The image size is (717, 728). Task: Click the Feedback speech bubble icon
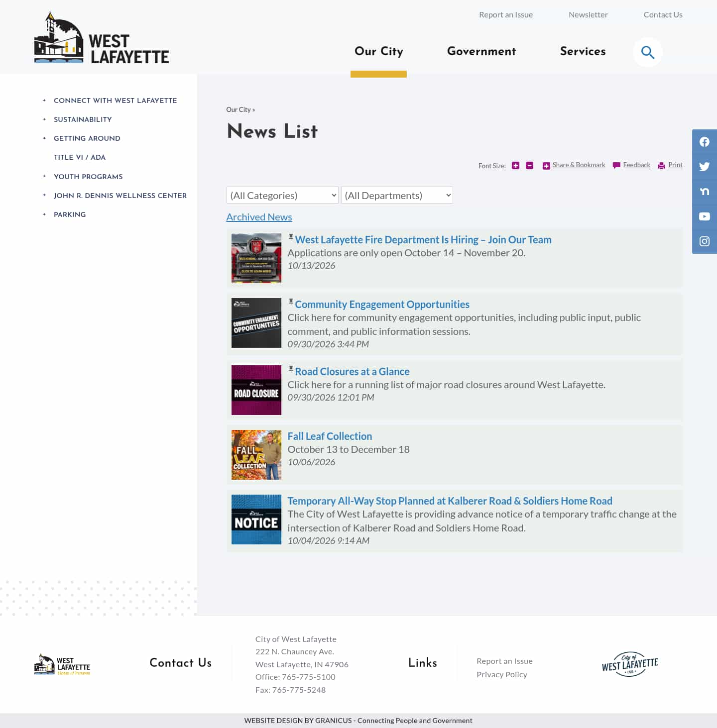pos(616,166)
